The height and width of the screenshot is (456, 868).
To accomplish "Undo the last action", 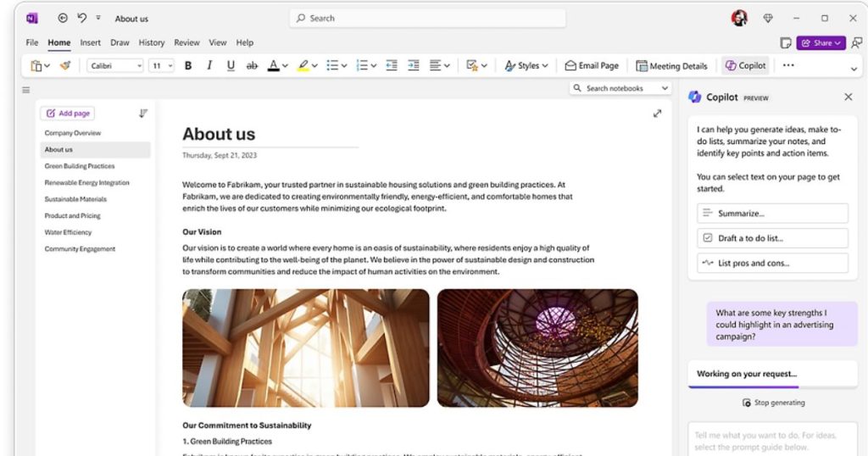I will pos(82,19).
